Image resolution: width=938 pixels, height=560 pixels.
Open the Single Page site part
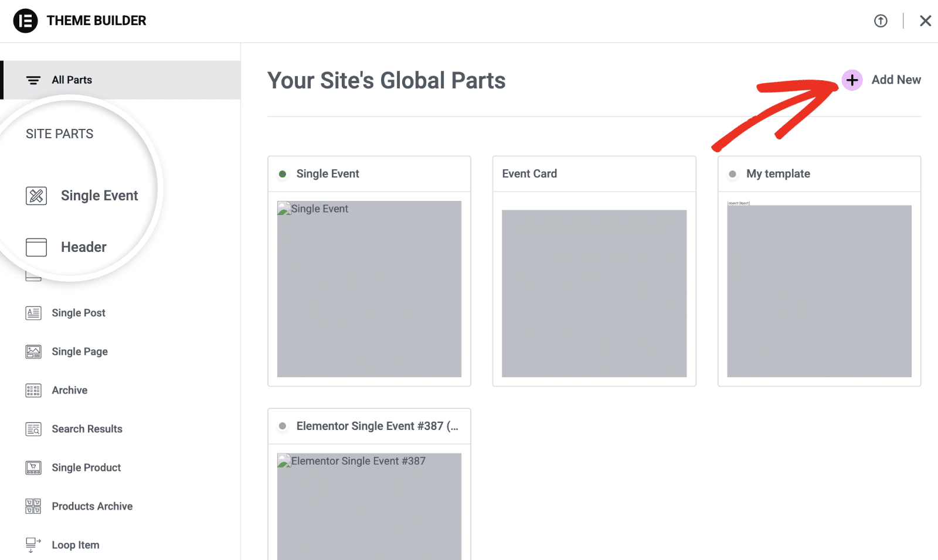point(80,351)
